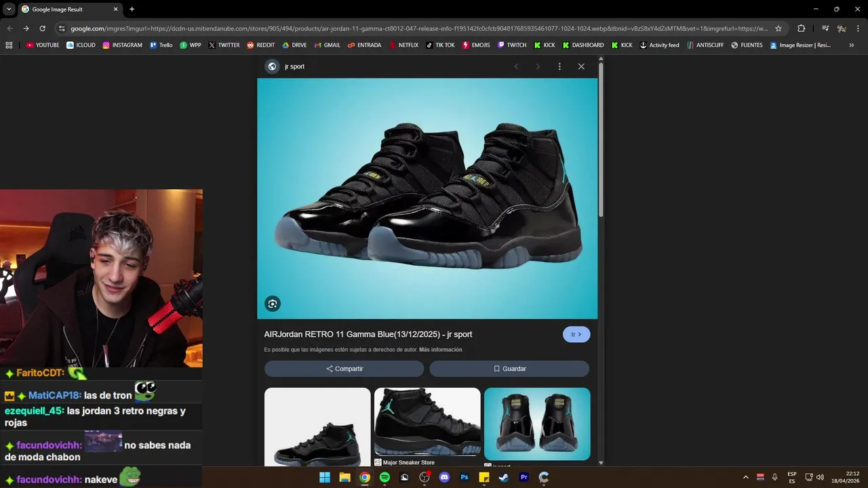Go to next image arrow
868x488 pixels.
pyautogui.click(x=538, y=66)
